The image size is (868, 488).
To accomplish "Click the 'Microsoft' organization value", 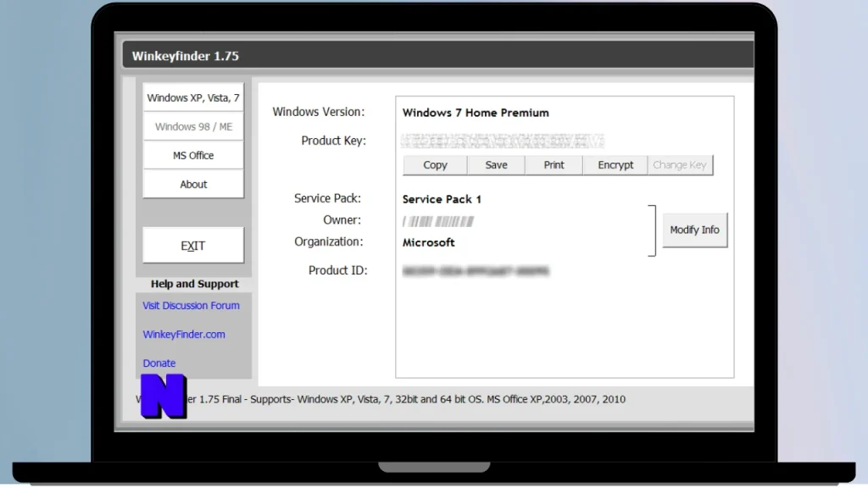I will (428, 242).
